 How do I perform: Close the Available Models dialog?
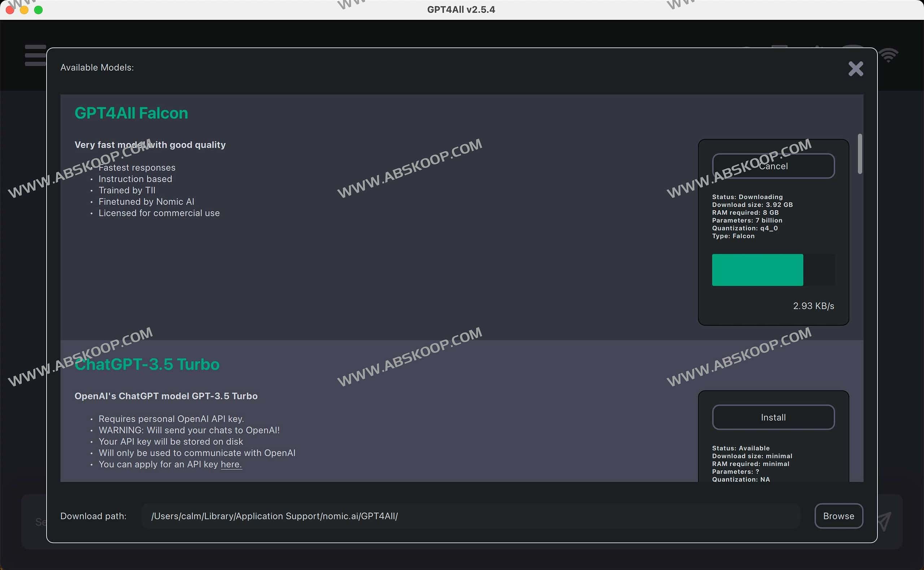[x=855, y=69]
